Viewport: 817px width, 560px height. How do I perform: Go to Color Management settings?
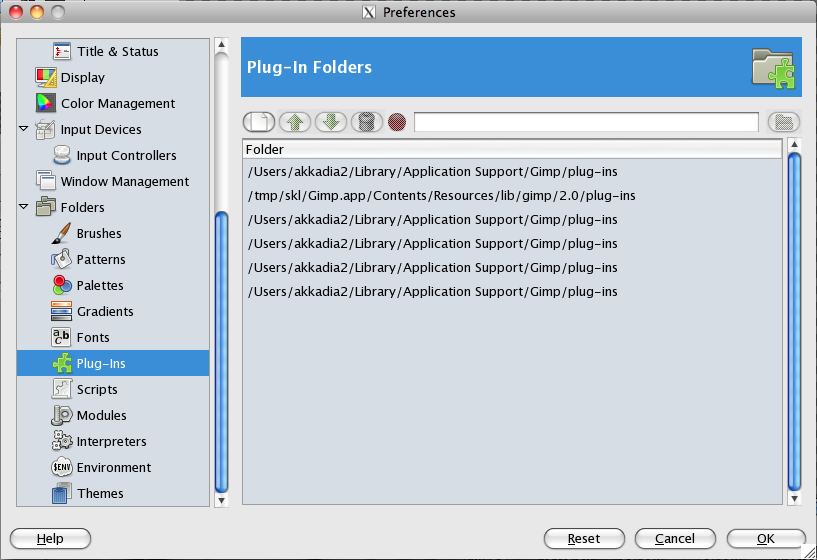(x=118, y=104)
